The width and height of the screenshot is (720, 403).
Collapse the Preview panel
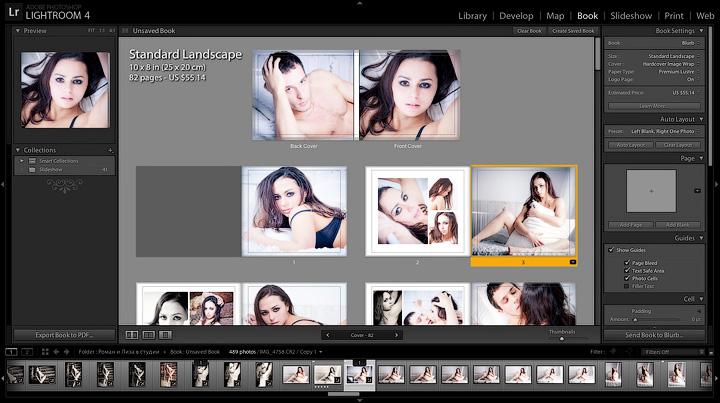point(17,31)
